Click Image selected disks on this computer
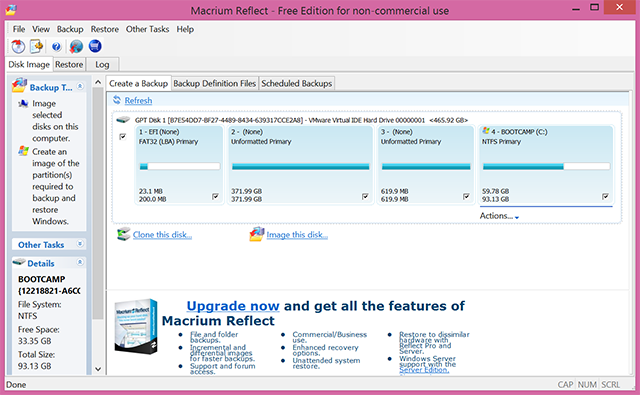 click(55, 121)
